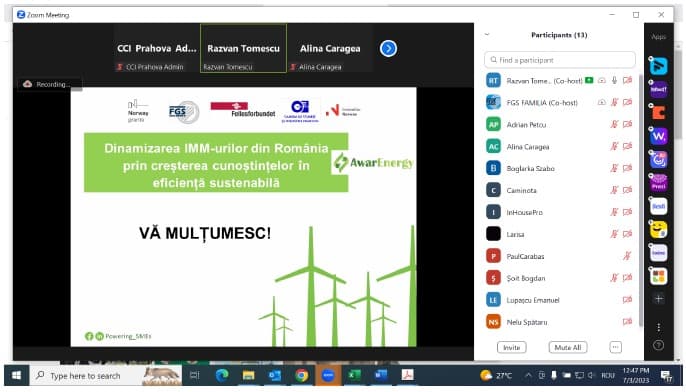Select participant InHousePro name

[x=524, y=212]
